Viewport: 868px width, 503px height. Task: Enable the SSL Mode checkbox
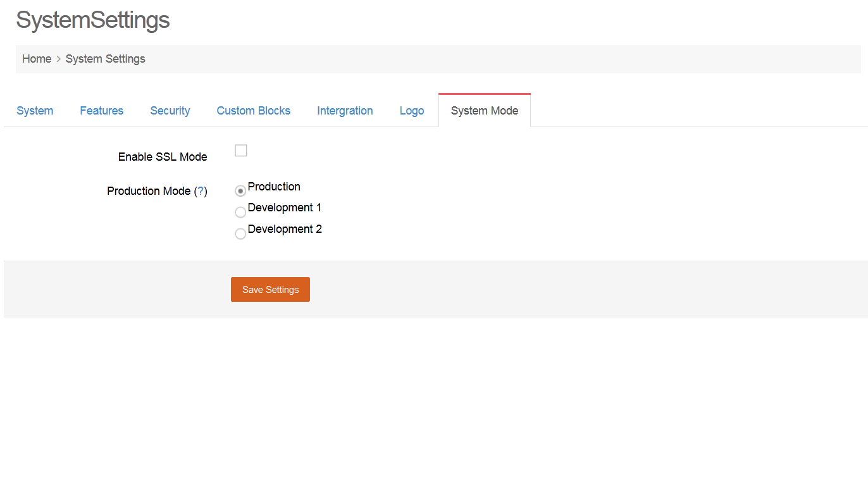click(240, 151)
